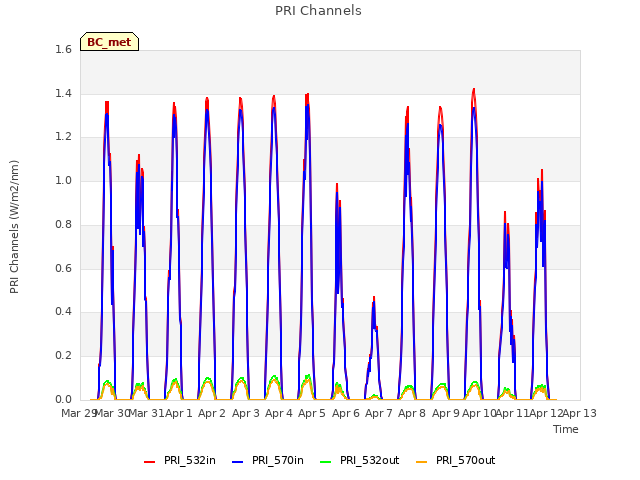Click the Apr 6 x-axis tick label
The width and height of the screenshot is (640, 480).
(x=346, y=413)
